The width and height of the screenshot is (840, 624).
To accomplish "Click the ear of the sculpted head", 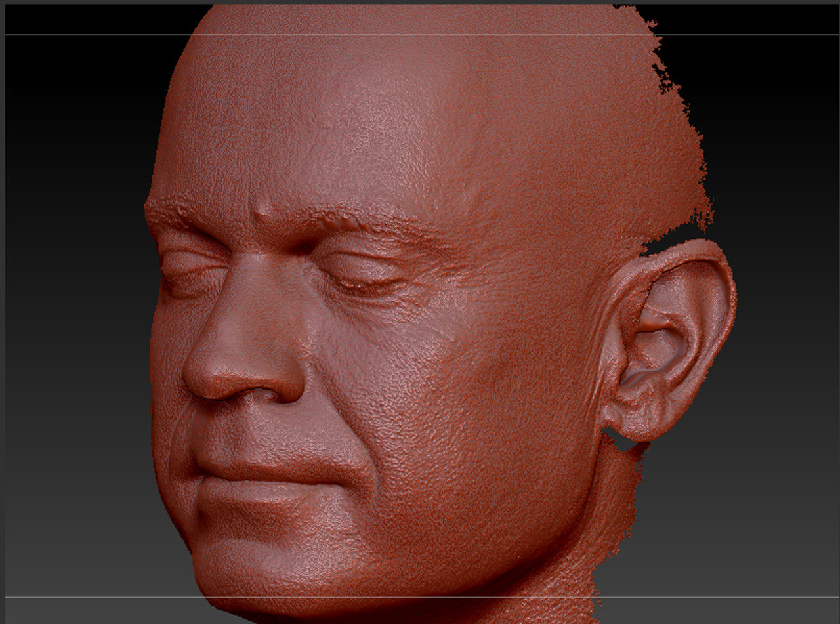I will coord(663,335).
